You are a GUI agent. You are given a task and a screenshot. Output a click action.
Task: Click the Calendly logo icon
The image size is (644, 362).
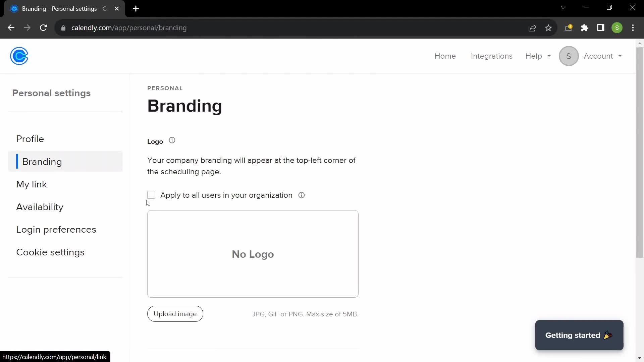(19, 56)
